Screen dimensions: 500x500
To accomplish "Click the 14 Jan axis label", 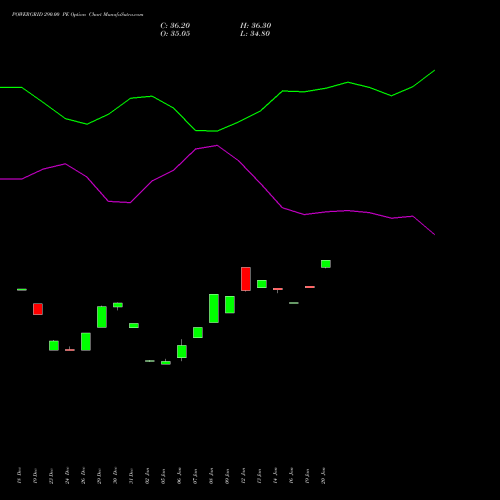I will tap(275, 476).
